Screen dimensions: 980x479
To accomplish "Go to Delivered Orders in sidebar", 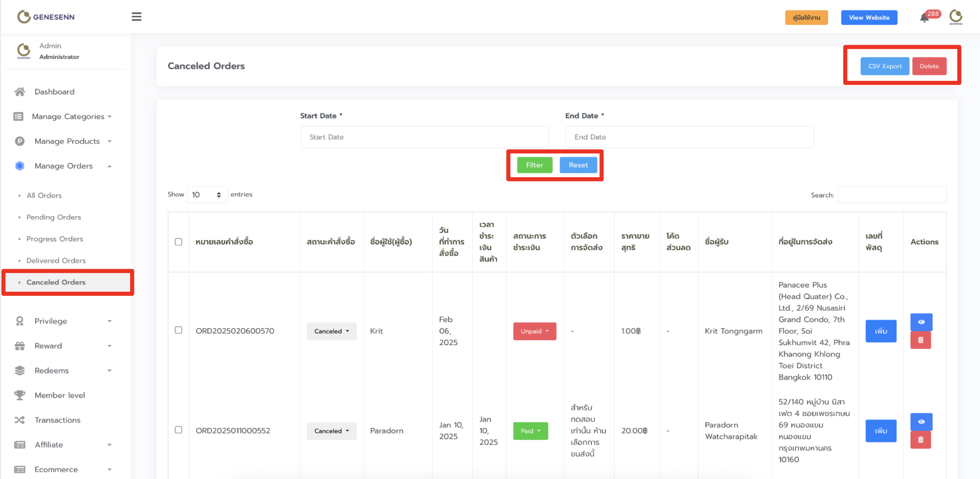I will (56, 261).
